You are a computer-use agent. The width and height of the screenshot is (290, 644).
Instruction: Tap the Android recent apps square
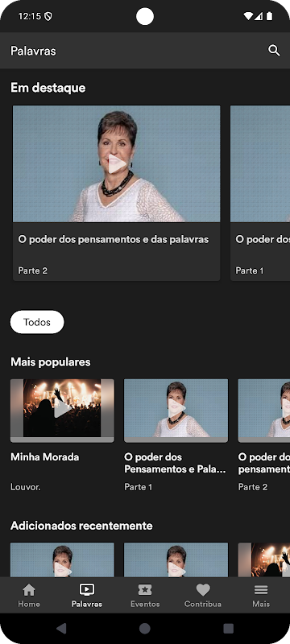[229, 628]
